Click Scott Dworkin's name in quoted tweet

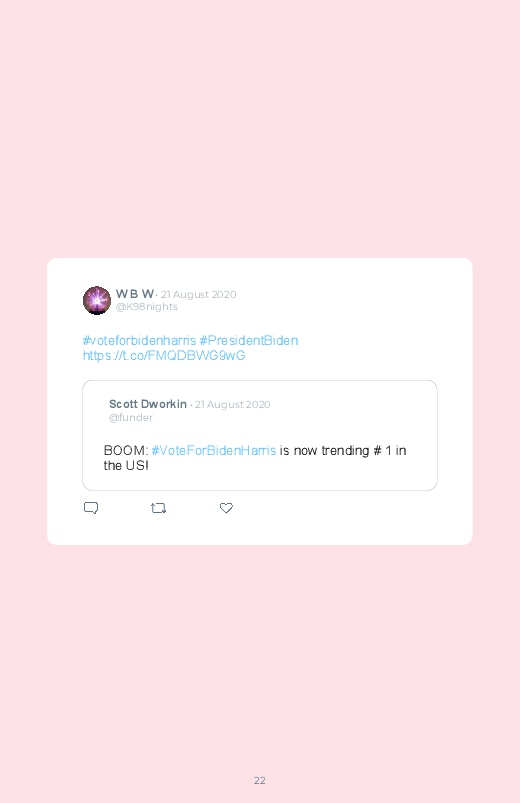click(148, 404)
